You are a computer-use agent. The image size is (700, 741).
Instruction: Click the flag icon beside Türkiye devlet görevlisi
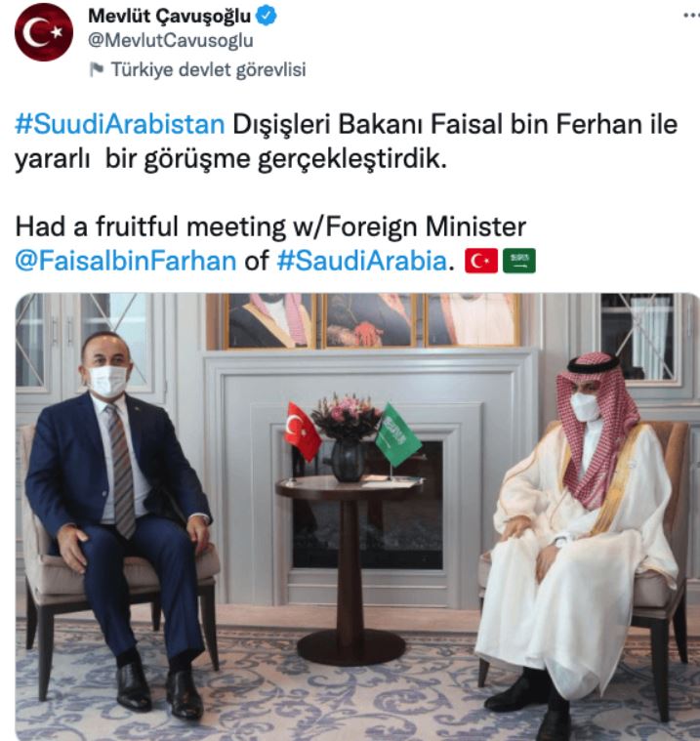tap(96, 70)
